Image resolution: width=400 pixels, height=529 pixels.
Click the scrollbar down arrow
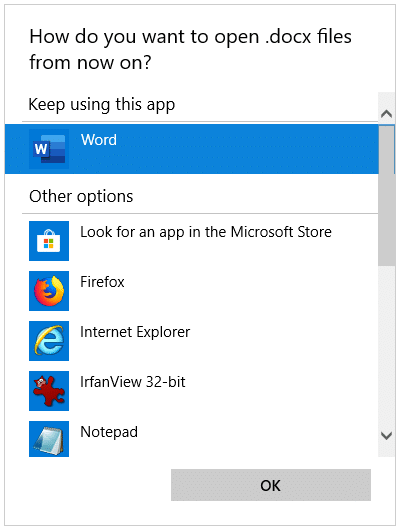point(386,436)
